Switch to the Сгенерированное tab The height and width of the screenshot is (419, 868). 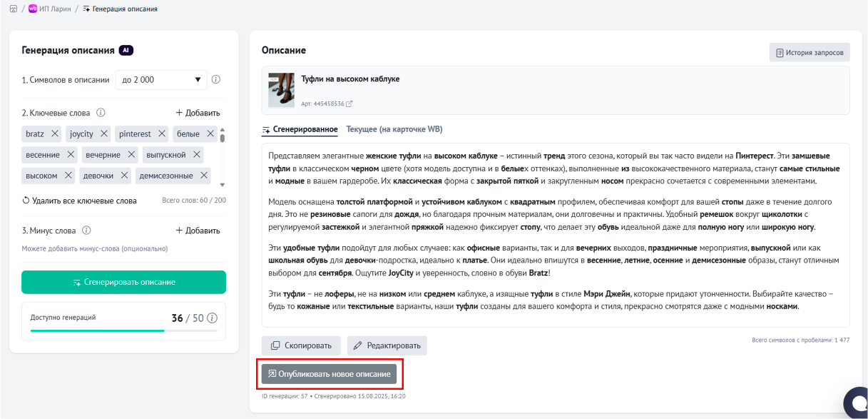300,130
